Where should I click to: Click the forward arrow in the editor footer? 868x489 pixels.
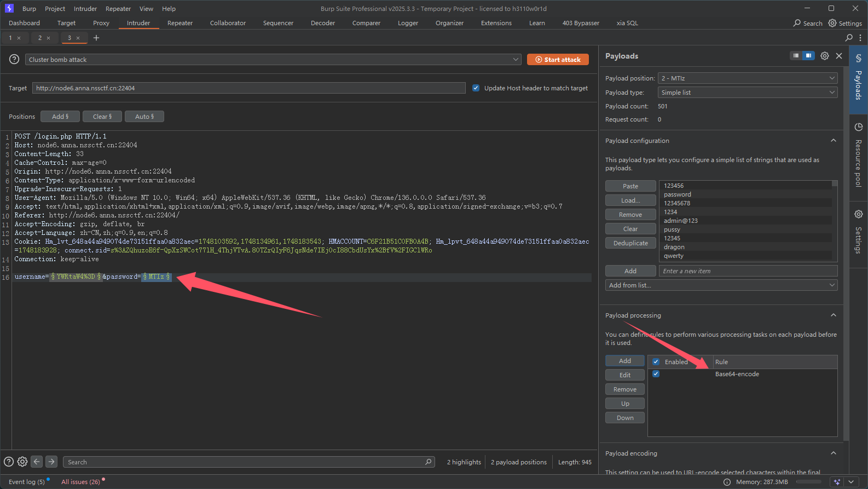point(51,462)
